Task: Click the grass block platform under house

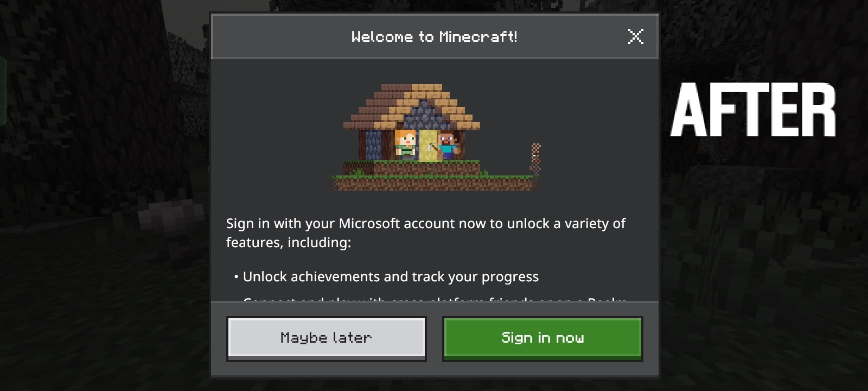Action: tap(435, 175)
